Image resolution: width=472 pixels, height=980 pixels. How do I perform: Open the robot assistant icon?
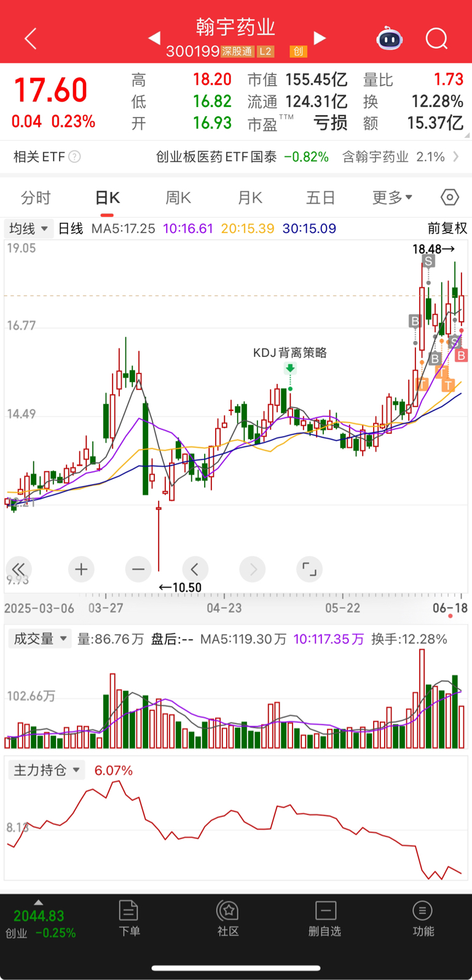click(389, 39)
